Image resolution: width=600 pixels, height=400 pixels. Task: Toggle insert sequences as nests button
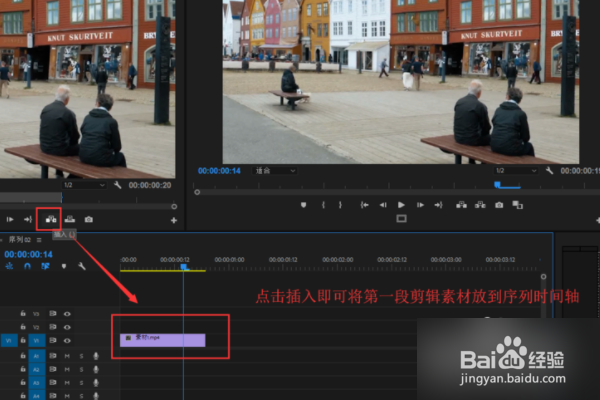(9, 266)
